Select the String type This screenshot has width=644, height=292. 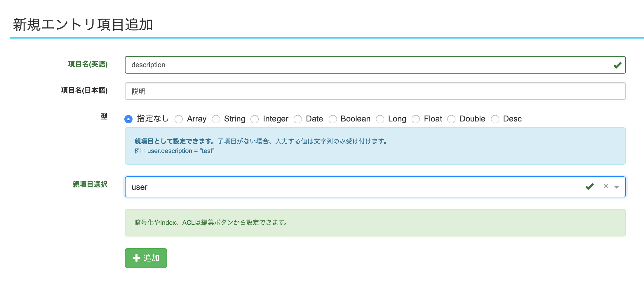(x=216, y=119)
